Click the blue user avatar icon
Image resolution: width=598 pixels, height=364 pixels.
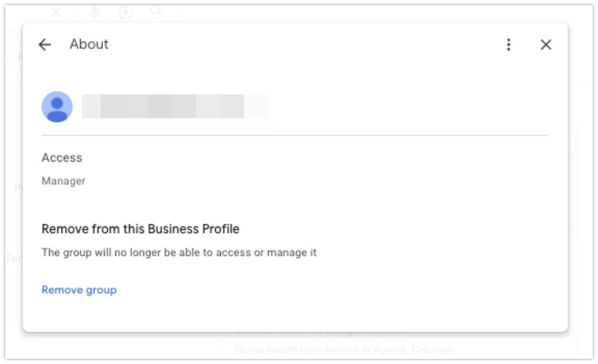(57, 107)
